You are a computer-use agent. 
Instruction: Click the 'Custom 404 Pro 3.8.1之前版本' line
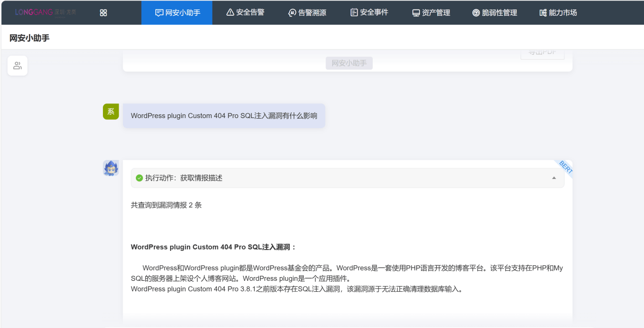pyautogui.click(x=297, y=289)
